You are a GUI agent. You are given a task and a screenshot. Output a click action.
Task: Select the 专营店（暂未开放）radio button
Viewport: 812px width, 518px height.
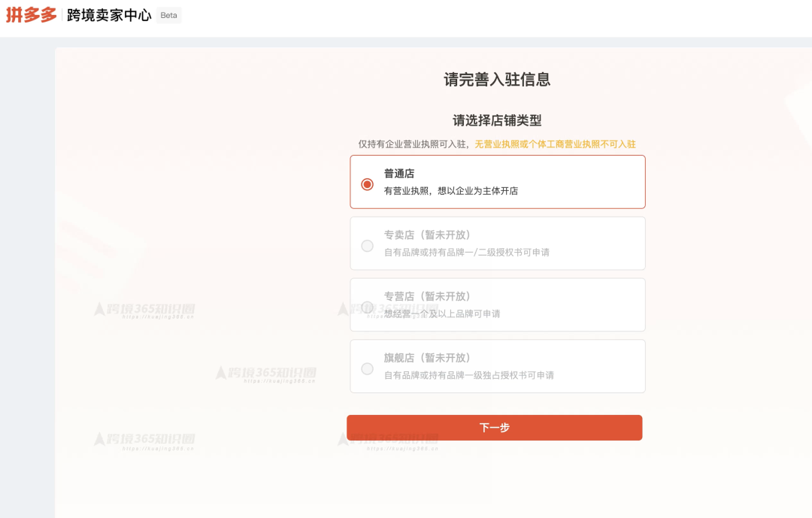(368, 307)
